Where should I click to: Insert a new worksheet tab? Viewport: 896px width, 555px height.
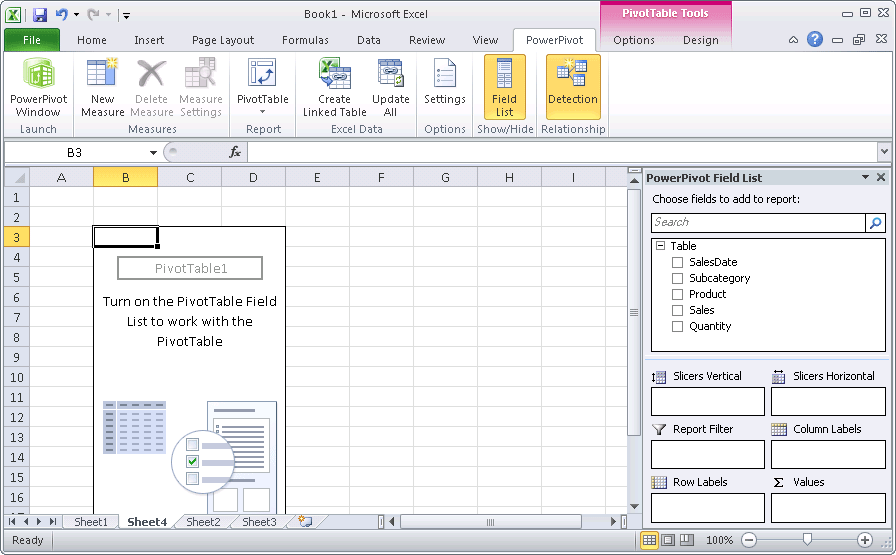[305, 521]
